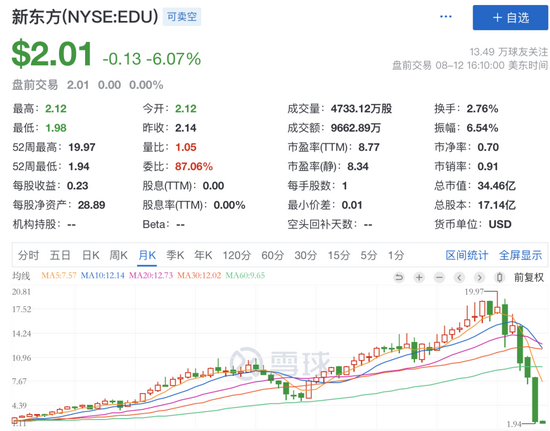
Task: Select the 季K chart tab
Action: click(x=175, y=255)
